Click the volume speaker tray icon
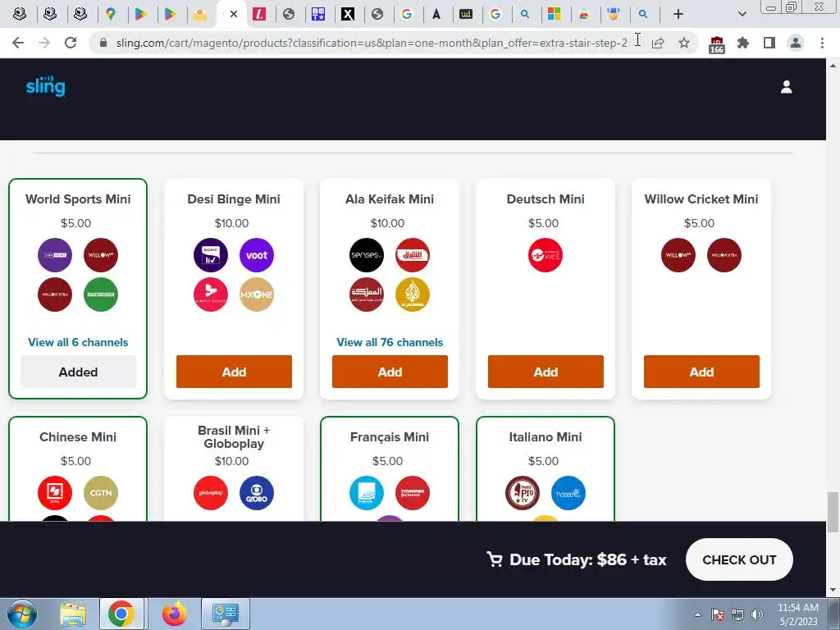840x630 pixels. click(x=756, y=614)
